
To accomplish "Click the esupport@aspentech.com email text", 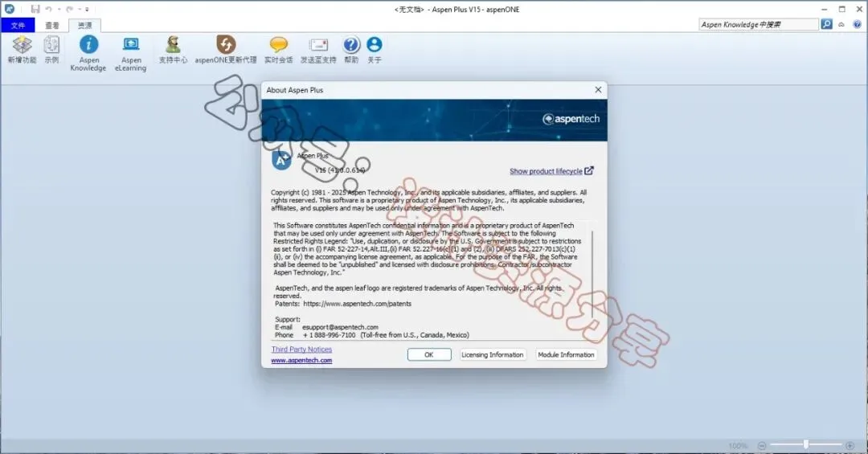I will coord(340,327).
